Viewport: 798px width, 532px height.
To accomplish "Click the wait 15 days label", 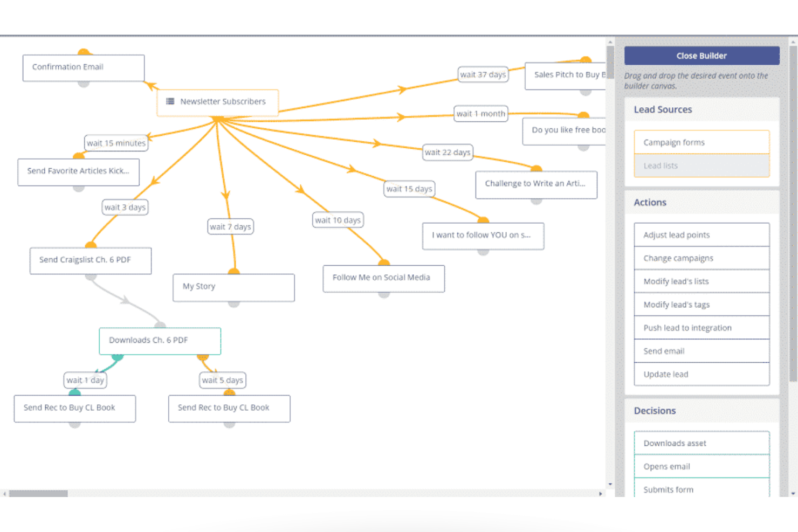I will pyautogui.click(x=409, y=189).
